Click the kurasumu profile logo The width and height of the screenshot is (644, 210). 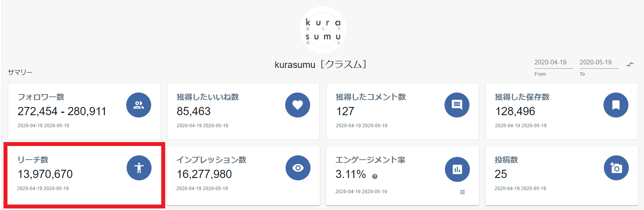323,30
